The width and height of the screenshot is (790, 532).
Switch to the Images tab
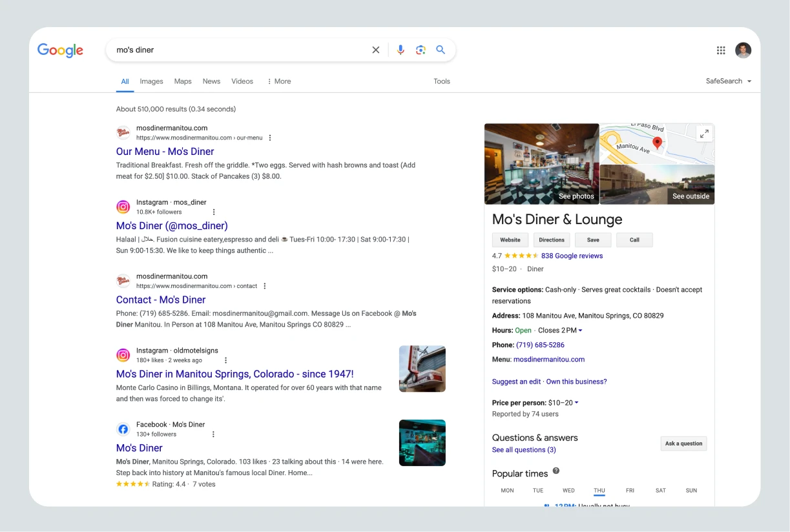(151, 81)
